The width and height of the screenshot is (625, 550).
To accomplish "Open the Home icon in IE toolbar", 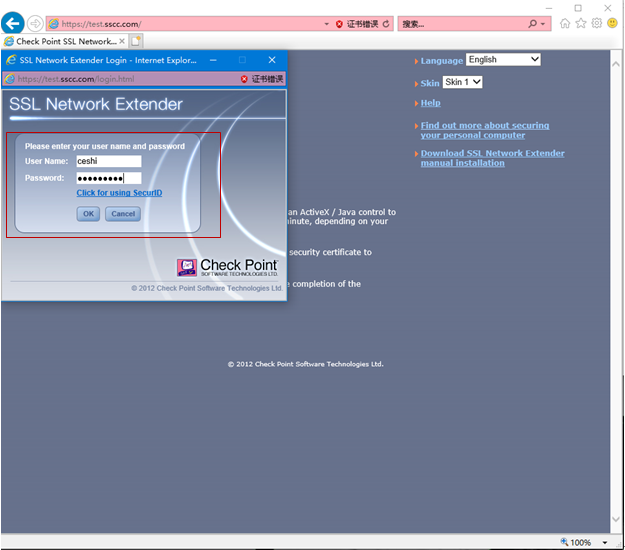I will click(x=565, y=23).
